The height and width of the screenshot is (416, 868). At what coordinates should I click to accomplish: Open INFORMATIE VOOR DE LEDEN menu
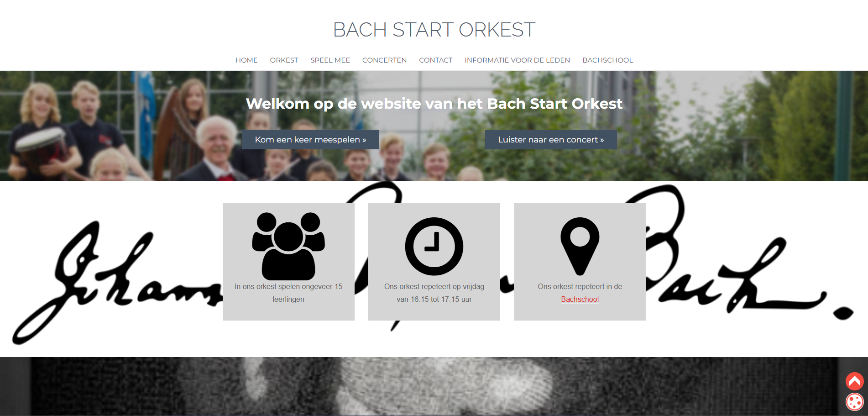[x=518, y=60]
